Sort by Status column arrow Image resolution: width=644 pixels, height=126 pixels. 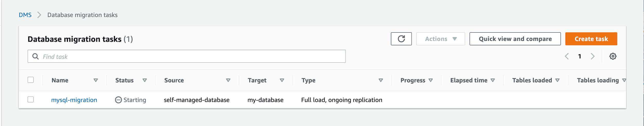click(145, 80)
